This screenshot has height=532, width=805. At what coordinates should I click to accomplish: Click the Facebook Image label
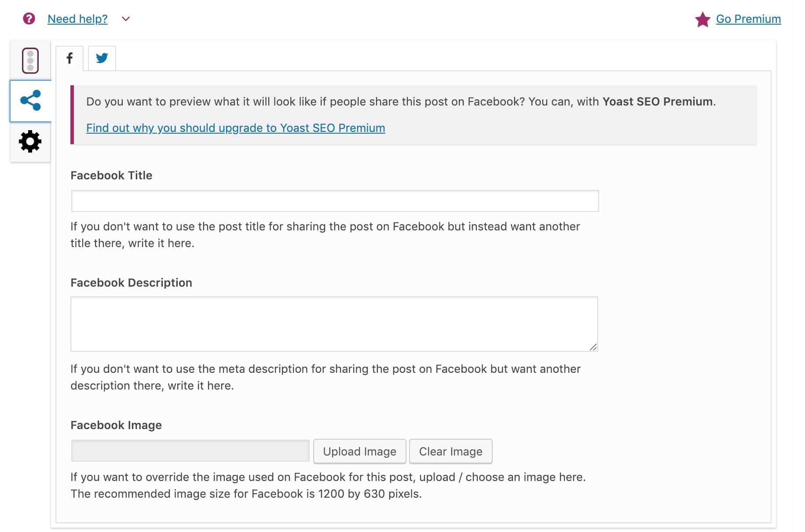click(116, 425)
